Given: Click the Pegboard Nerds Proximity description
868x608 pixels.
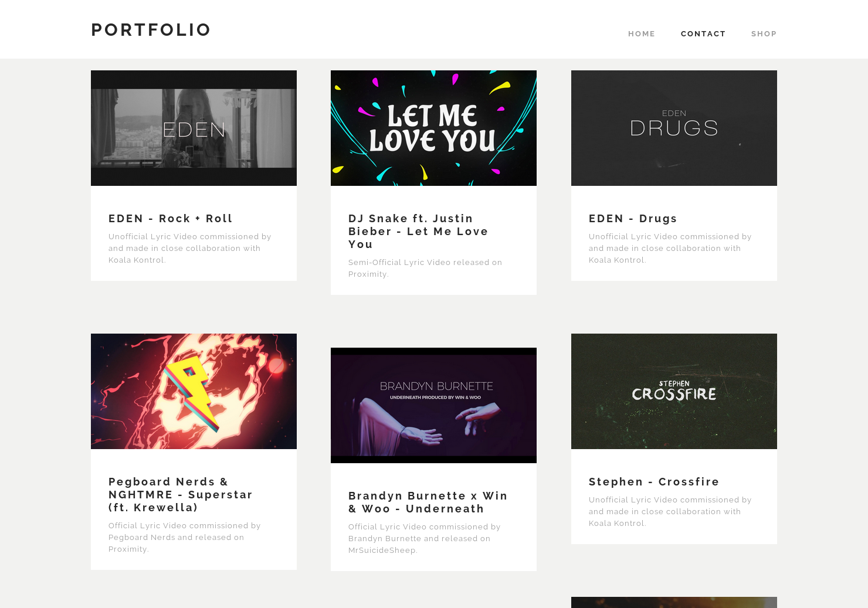Looking at the screenshot, I should click(x=185, y=537).
